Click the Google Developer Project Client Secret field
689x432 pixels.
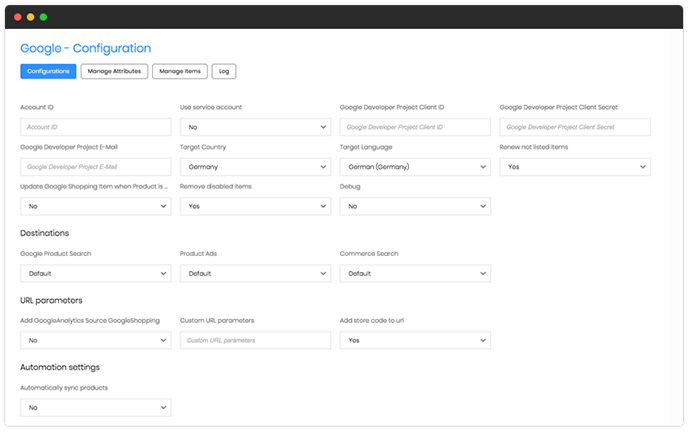click(x=575, y=127)
